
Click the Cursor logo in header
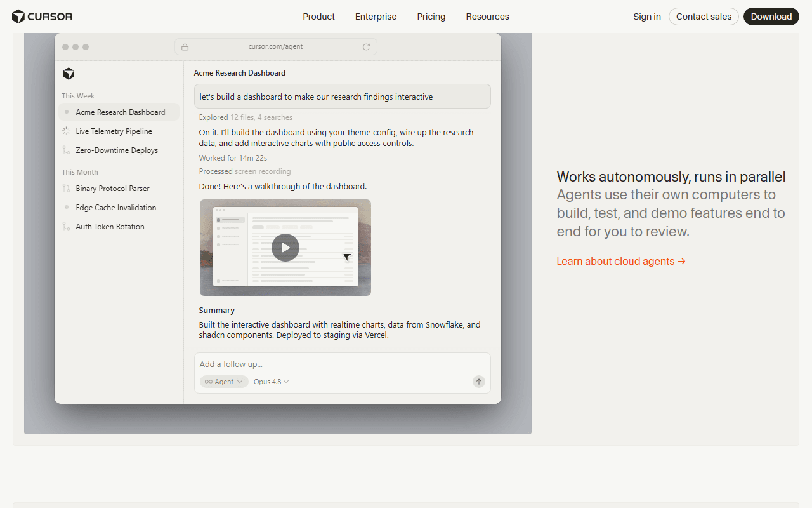point(42,17)
